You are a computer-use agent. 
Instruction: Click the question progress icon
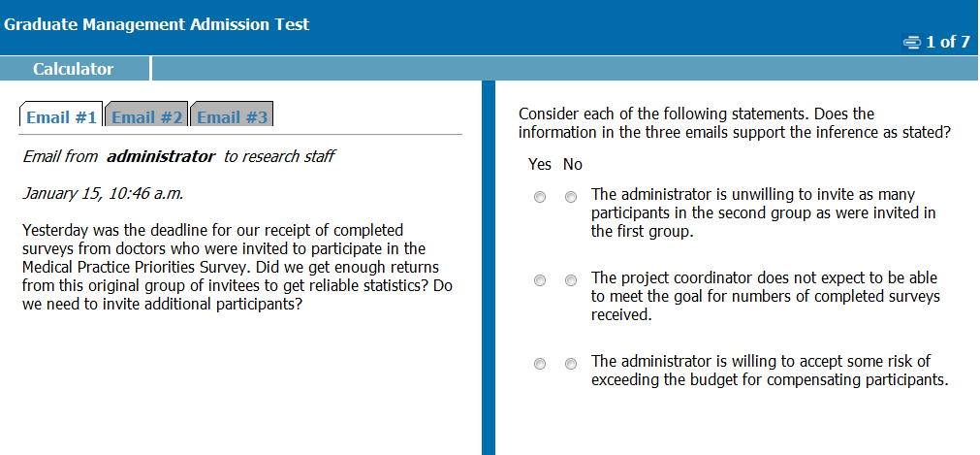911,42
